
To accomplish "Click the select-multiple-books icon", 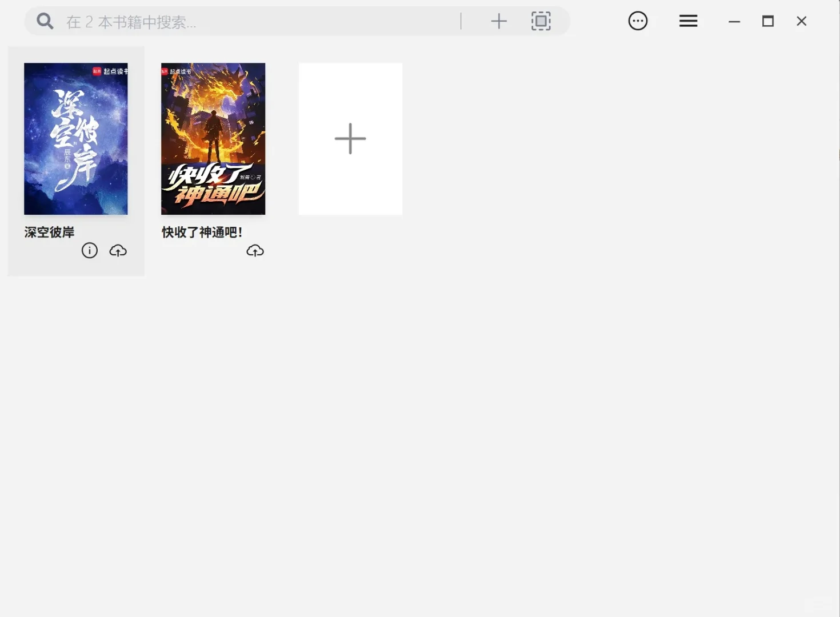I will pos(541,21).
